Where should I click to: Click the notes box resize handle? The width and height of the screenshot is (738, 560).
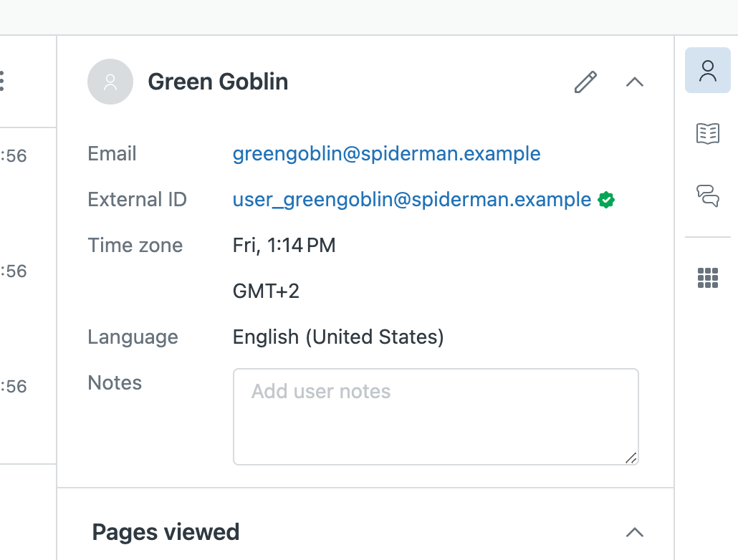coord(631,458)
